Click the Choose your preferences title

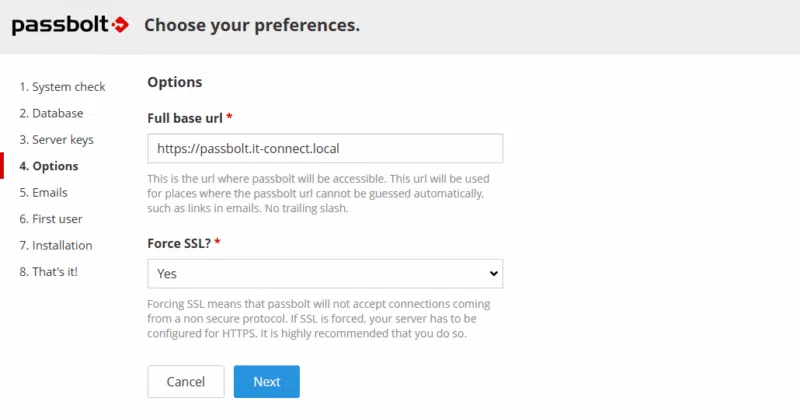click(252, 25)
